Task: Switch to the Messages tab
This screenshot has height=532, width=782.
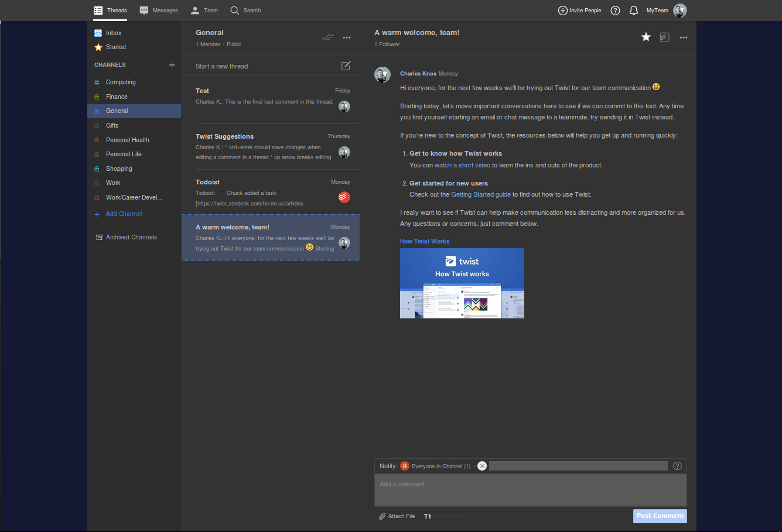Action: tap(159, 11)
